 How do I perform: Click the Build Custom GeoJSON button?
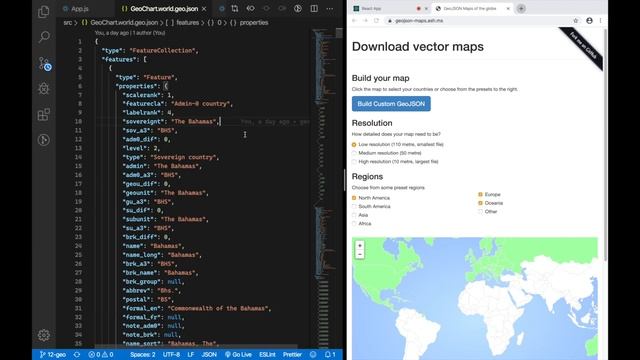point(391,104)
